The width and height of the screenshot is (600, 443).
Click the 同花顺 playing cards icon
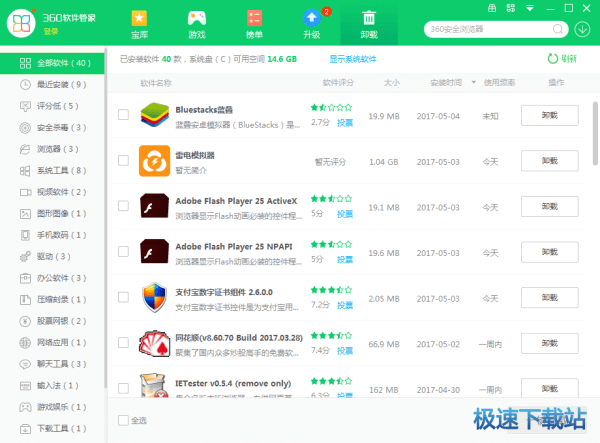pyautogui.click(x=154, y=343)
